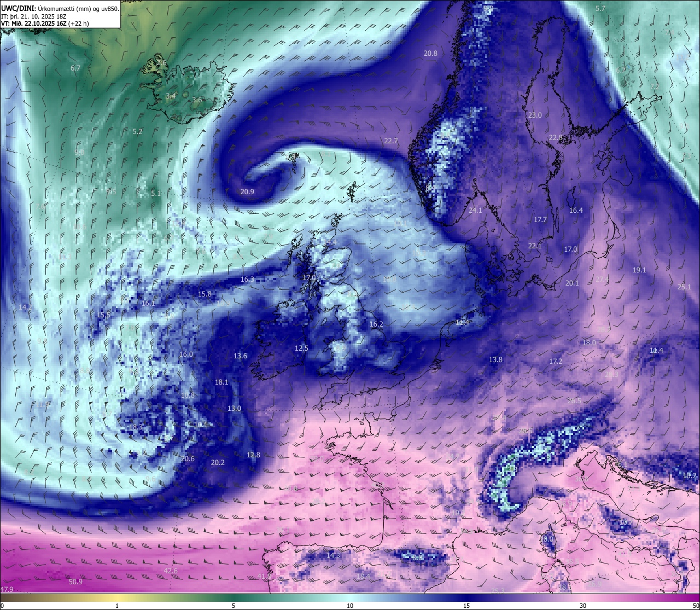
Task: Click the value 5.2 south of Iceland
Action: pos(137,132)
